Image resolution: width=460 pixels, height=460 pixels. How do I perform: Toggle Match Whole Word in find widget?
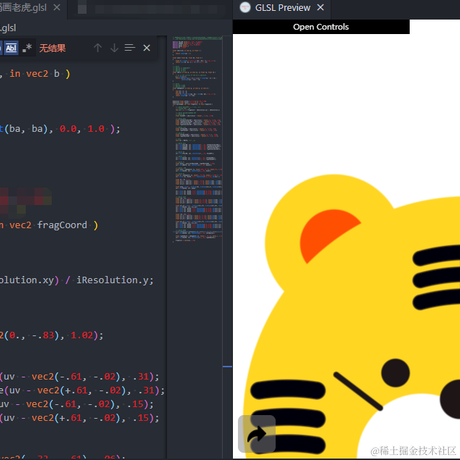coord(11,48)
